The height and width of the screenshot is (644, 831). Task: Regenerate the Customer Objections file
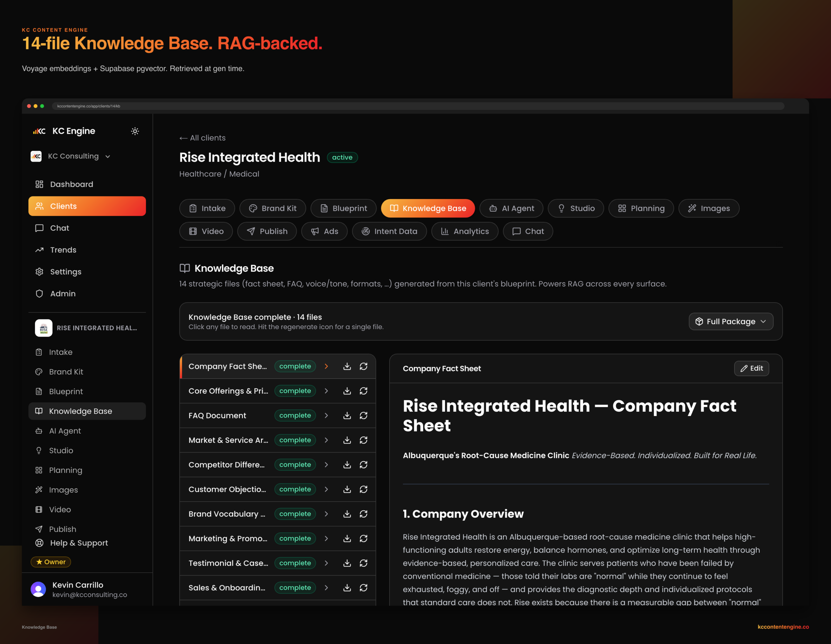click(364, 489)
